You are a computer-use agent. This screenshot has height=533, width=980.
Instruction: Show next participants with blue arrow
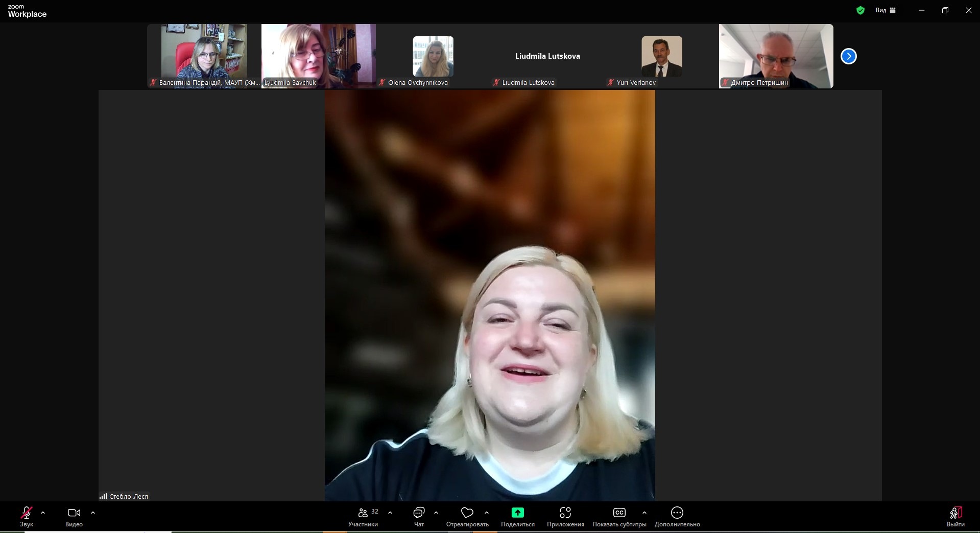849,56
